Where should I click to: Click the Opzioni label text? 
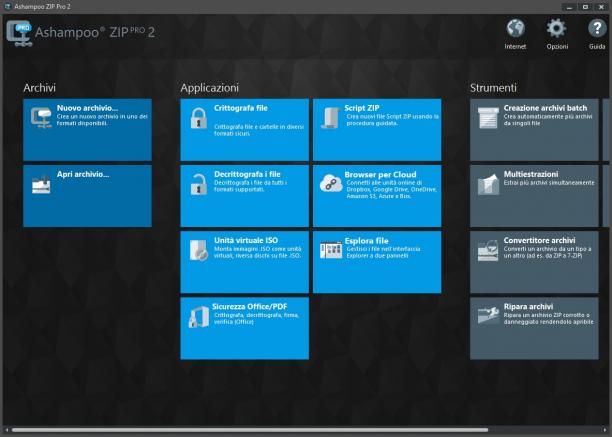click(x=557, y=46)
